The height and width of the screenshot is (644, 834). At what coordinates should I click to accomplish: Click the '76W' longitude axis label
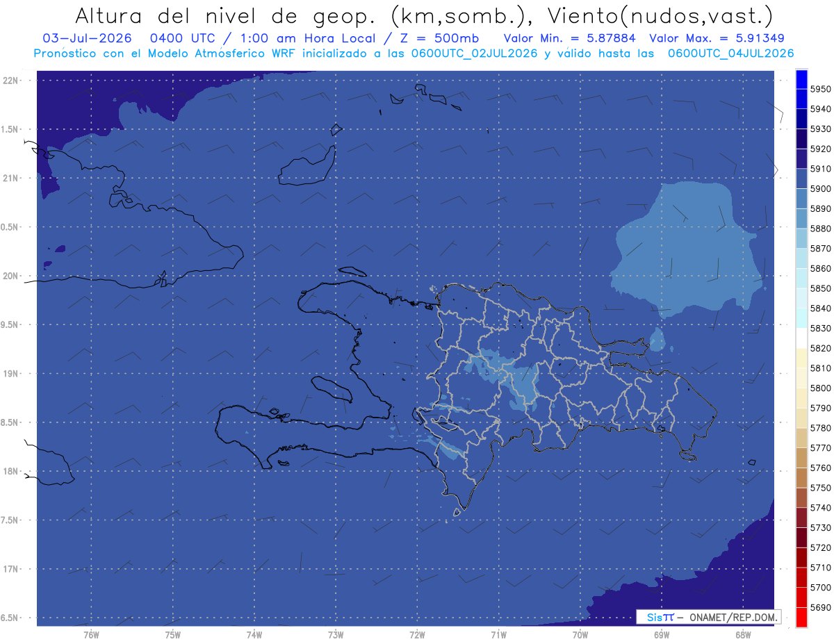(91, 634)
